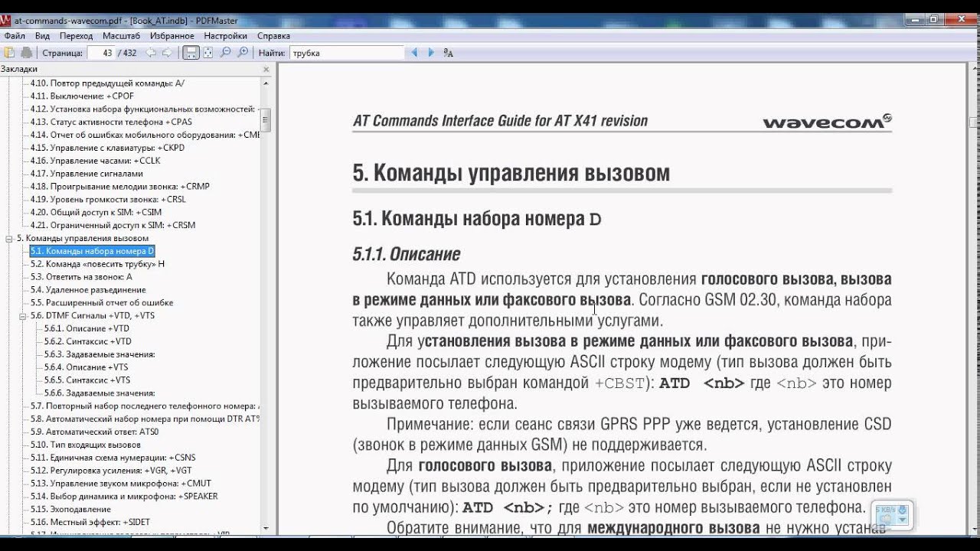The height and width of the screenshot is (551, 980).
Task: Select bookmark '5.12. Регулировка усиления: +VGR, +VGT'
Action: 111,470
